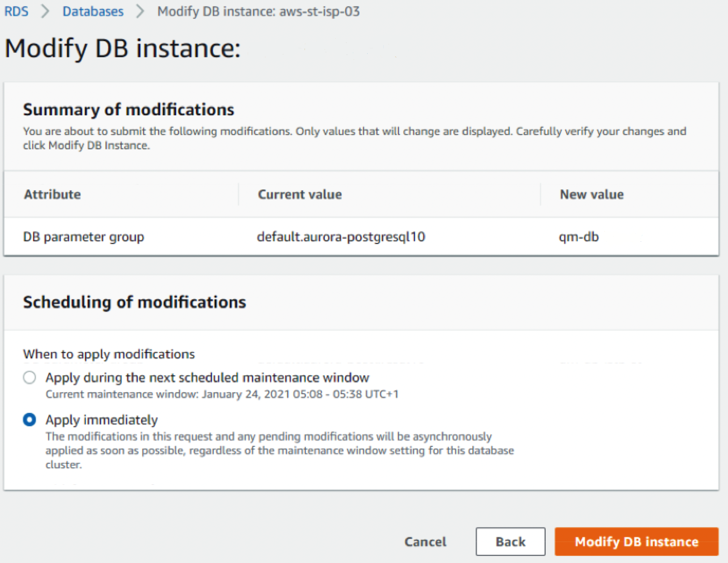
Task: Select the Apply immediately radio option
Action: pyautogui.click(x=30, y=420)
